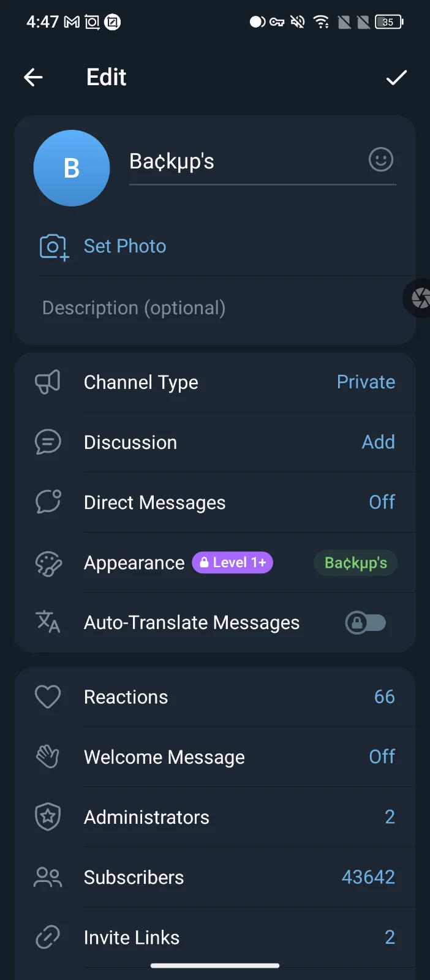Screen dimensions: 430x980
Task: Tap the Invite Links chain icon
Action: pyautogui.click(x=48, y=937)
